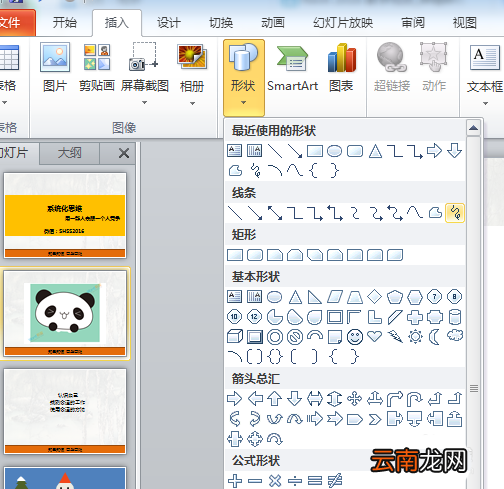The height and width of the screenshot is (489, 504).
Task: Choose the Decagon shape labeled 10
Action: [234, 317]
